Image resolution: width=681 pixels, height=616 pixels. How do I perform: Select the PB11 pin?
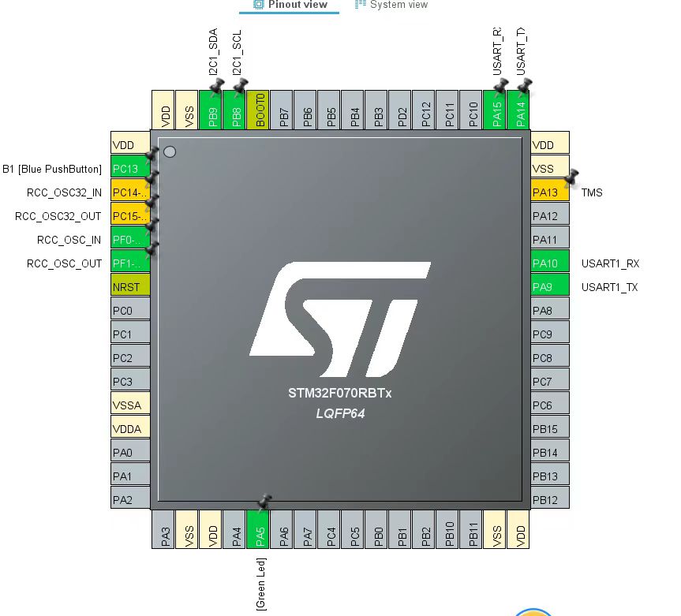click(x=471, y=529)
